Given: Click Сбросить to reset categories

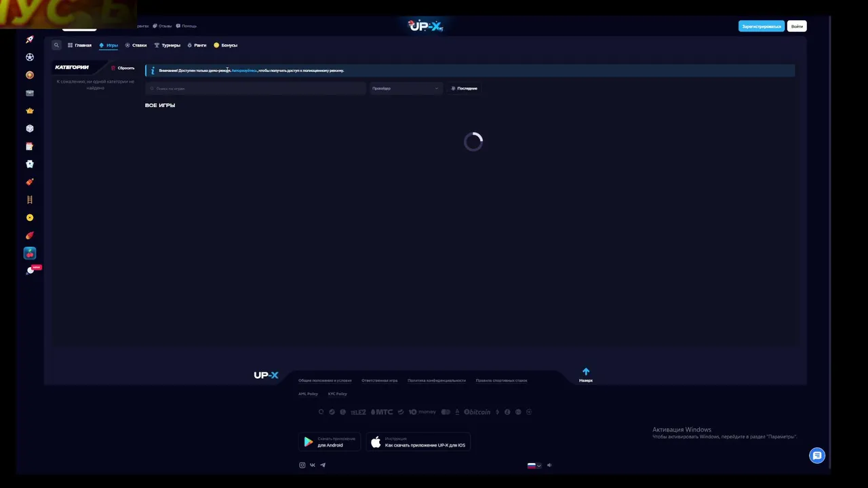Looking at the screenshot, I should click(123, 68).
